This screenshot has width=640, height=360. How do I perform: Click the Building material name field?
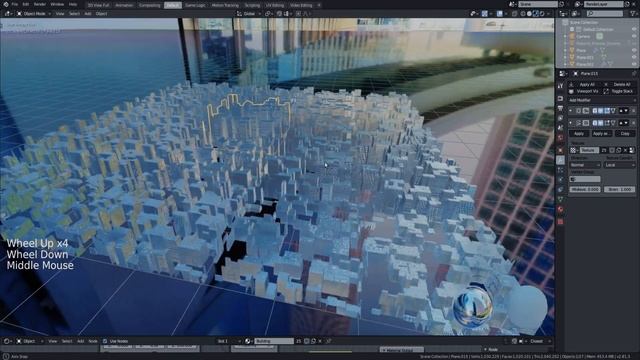pyautogui.click(x=273, y=341)
